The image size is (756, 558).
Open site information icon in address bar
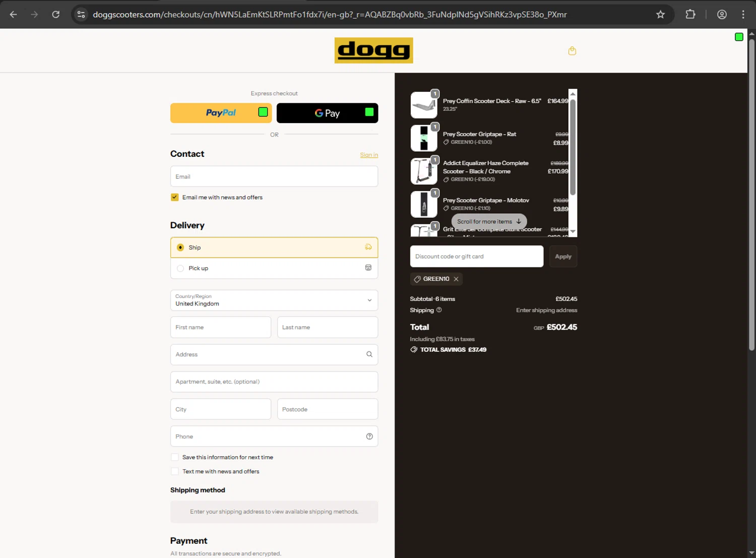click(x=81, y=15)
